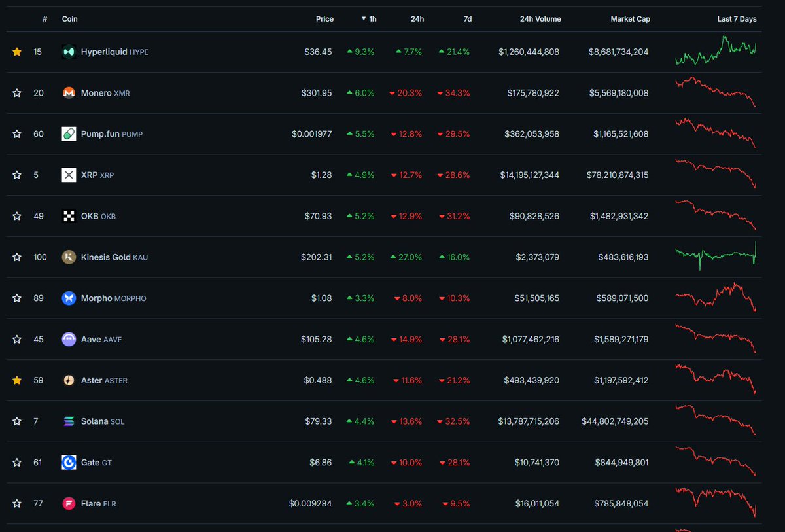785x532 pixels.
Task: Select Aster price $0.488
Action: 318,380
